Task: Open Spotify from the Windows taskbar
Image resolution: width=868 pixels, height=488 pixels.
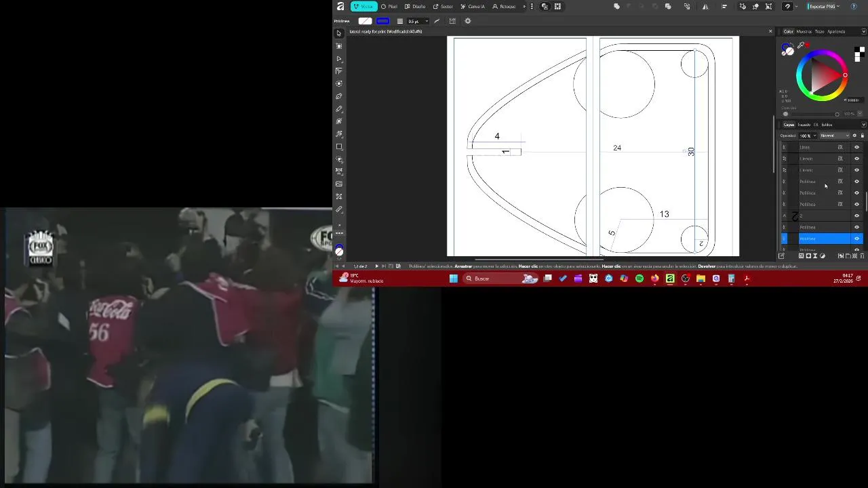Action: [639, 279]
